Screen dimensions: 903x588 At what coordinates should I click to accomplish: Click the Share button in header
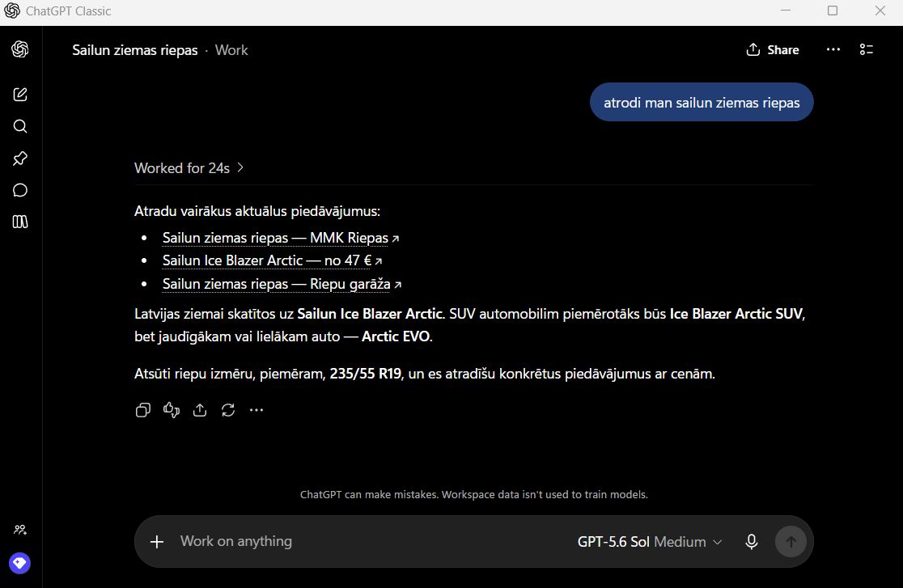pos(772,50)
